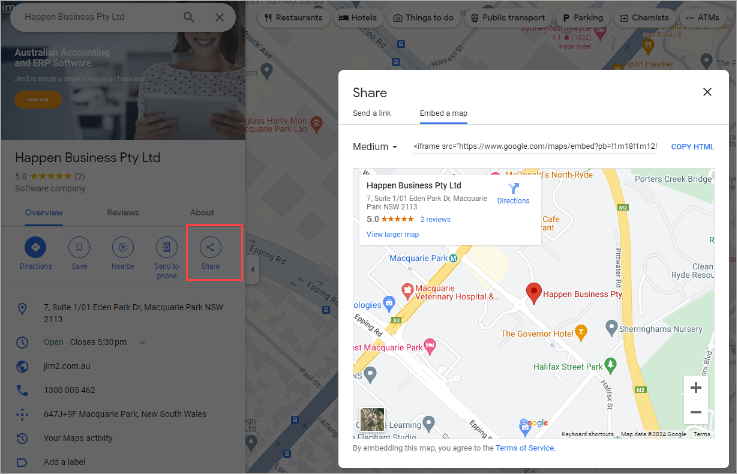This screenshot has width=737, height=474.
Task: Click the Happen Business red map pin
Action: [x=533, y=293]
